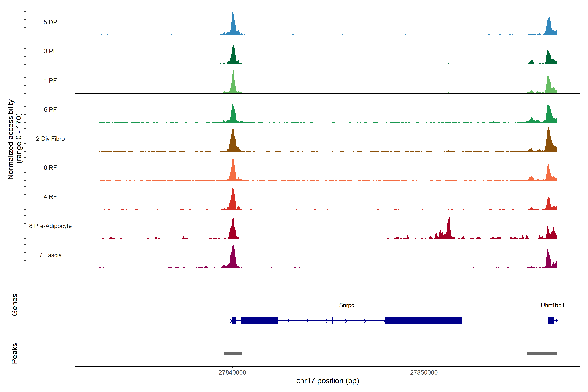Click the Uhrf1bp1 gene name label
This screenshot has height=392, width=588.
click(553, 305)
